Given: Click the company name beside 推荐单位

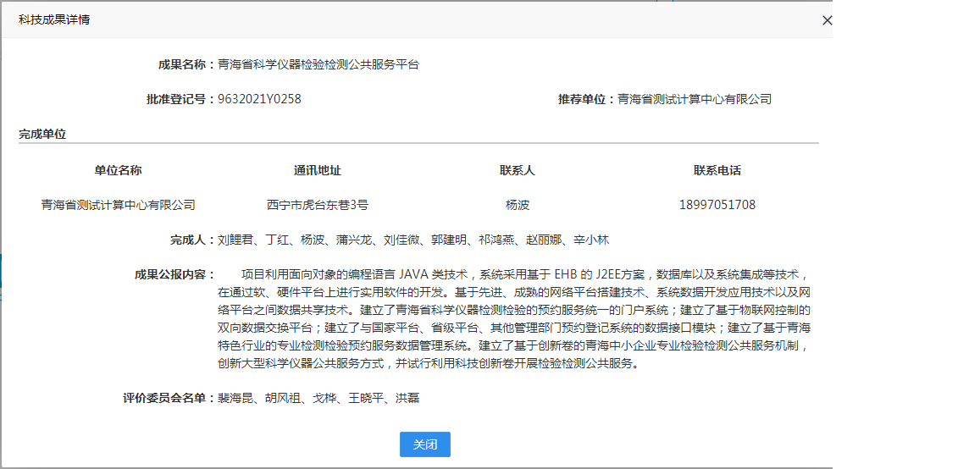Looking at the screenshot, I should coord(695,99).
